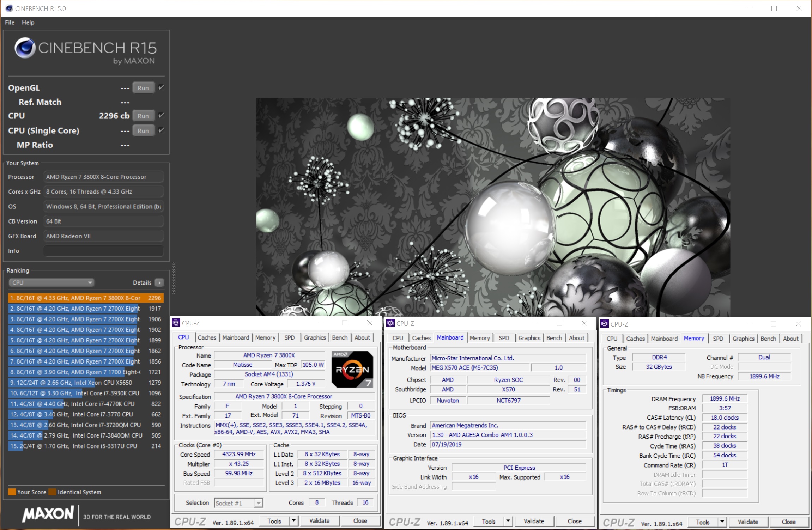Click the MAXON logo at bottom left

pyautogui.click(x=48, y=514)
